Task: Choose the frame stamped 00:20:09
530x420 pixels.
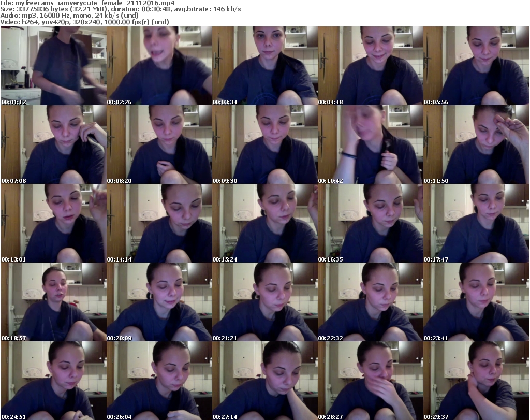Action: (159, 302)
